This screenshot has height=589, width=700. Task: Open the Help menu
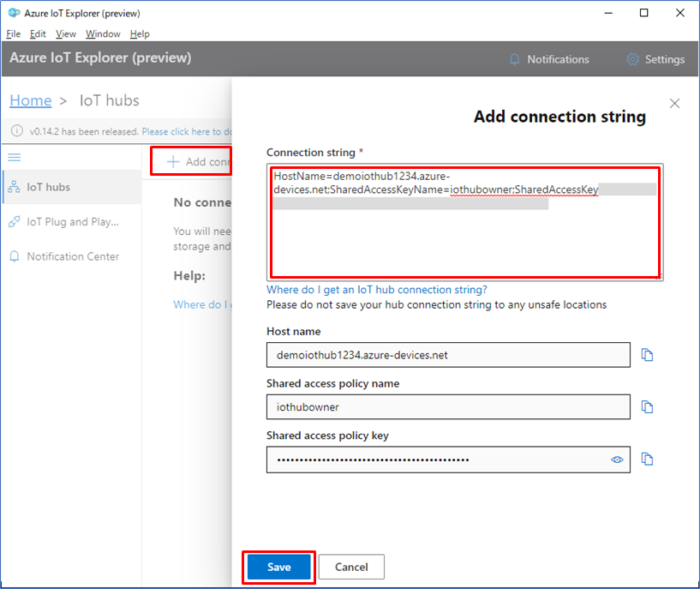139,33
